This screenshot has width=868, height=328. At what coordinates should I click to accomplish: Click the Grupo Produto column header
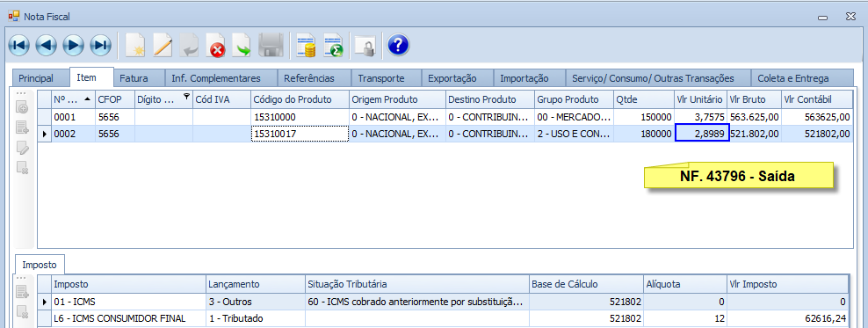574,99
